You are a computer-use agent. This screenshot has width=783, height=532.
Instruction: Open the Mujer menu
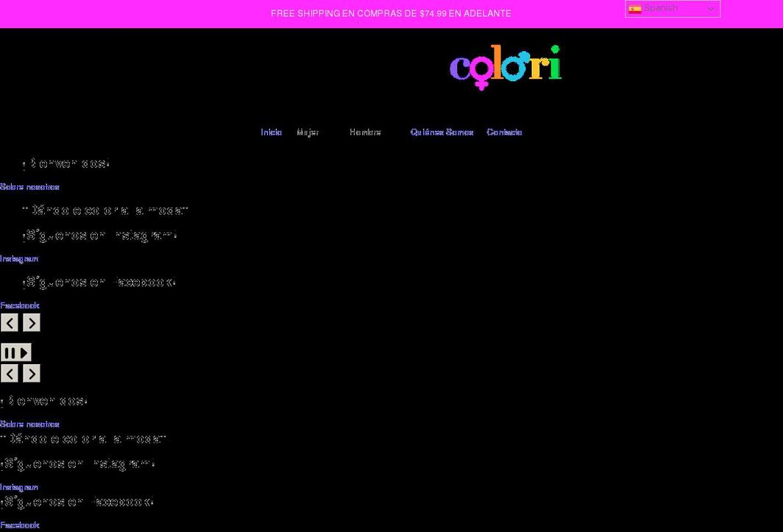click(308, 132)
